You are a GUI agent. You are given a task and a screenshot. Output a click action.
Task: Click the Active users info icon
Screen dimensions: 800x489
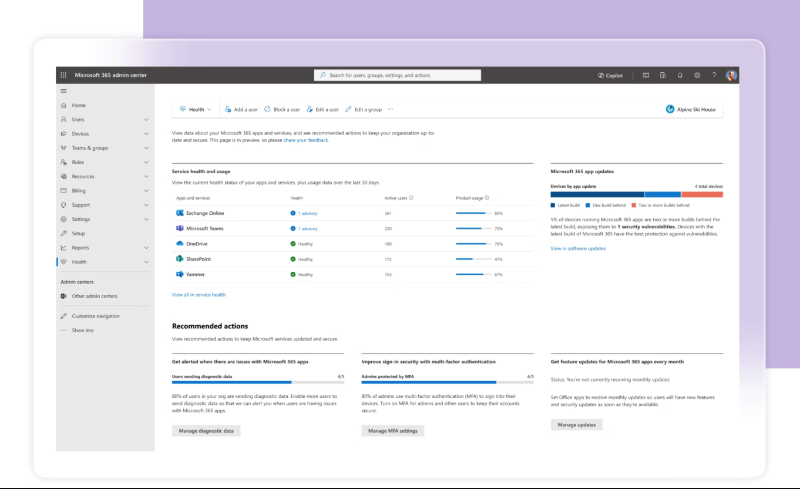[x=412, y=198]
